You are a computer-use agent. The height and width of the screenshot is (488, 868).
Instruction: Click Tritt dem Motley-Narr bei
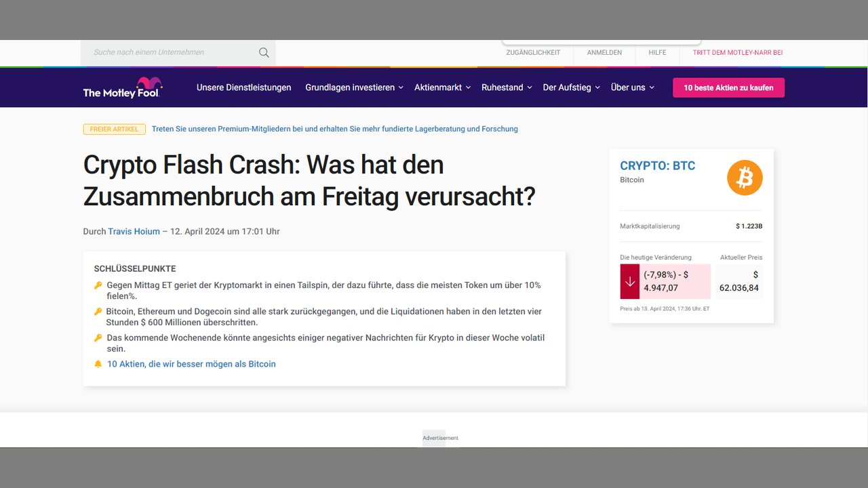point(737,53)
